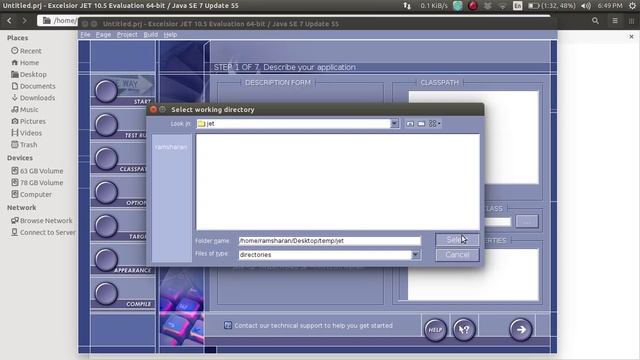Open the Options page circle button
The width and height of the screenshot is (640, 360).
(106, 192)
